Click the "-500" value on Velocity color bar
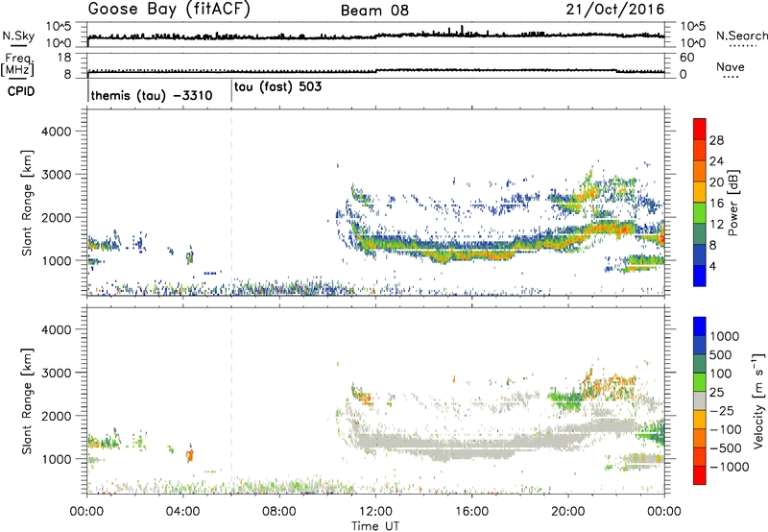Screen dimensions: 768x532 pyautogui.click(x=726, y=448)
